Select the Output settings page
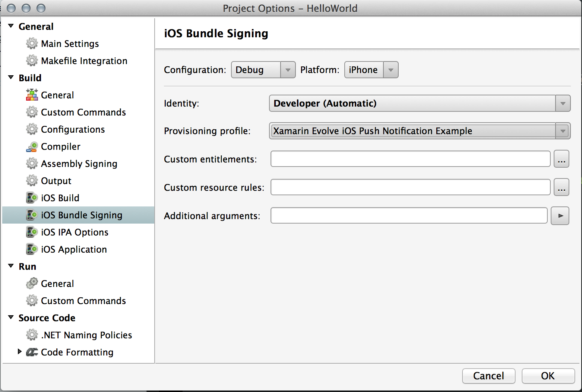This screenshot has height=392, width=582. 56,181
